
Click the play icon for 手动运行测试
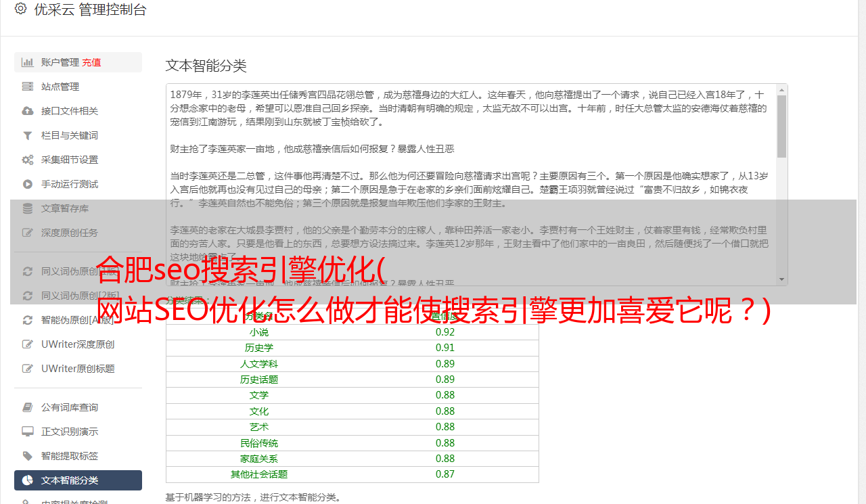(28, 184)
